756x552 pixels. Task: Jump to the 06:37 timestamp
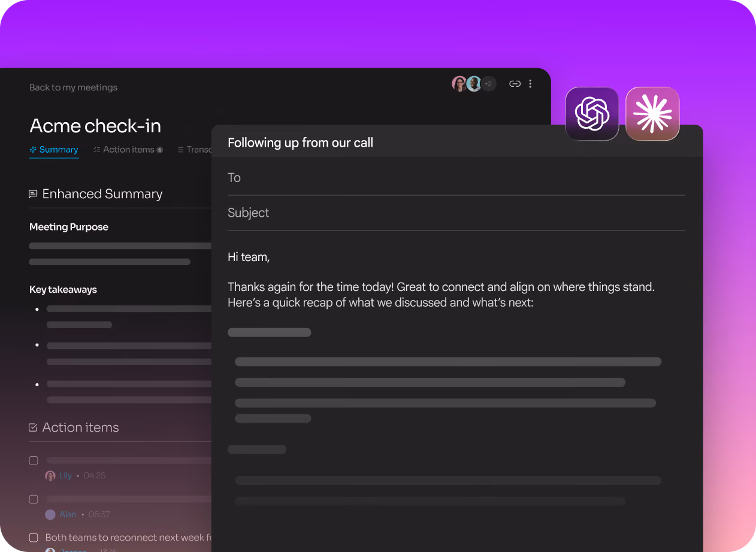99,514
